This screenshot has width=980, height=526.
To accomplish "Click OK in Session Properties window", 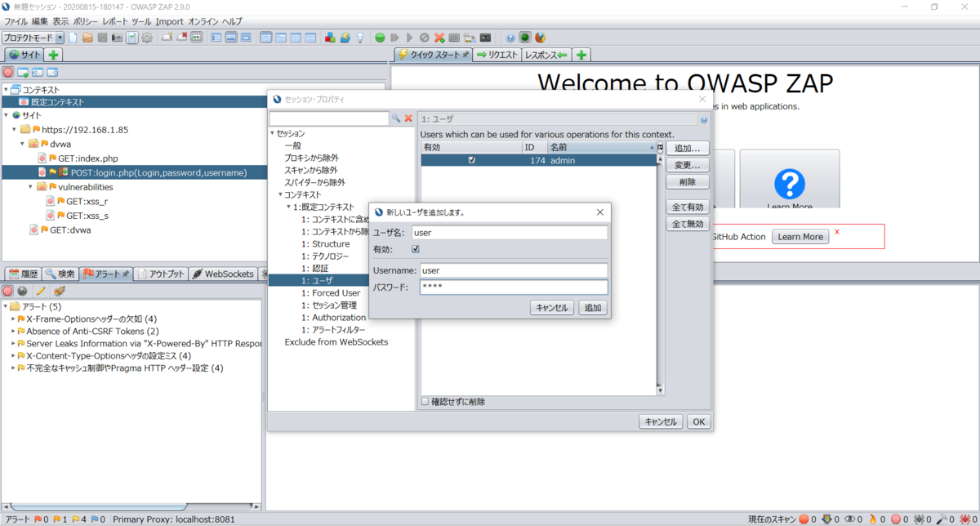I will point(698,421).
